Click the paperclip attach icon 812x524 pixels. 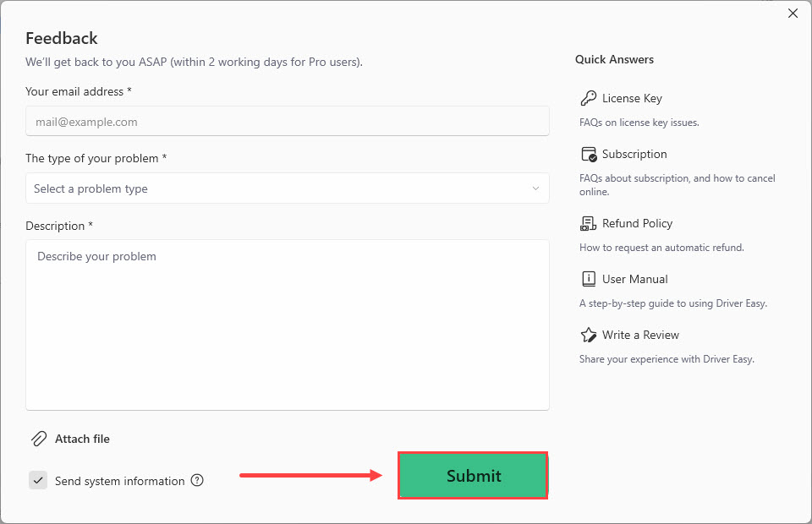39,439
